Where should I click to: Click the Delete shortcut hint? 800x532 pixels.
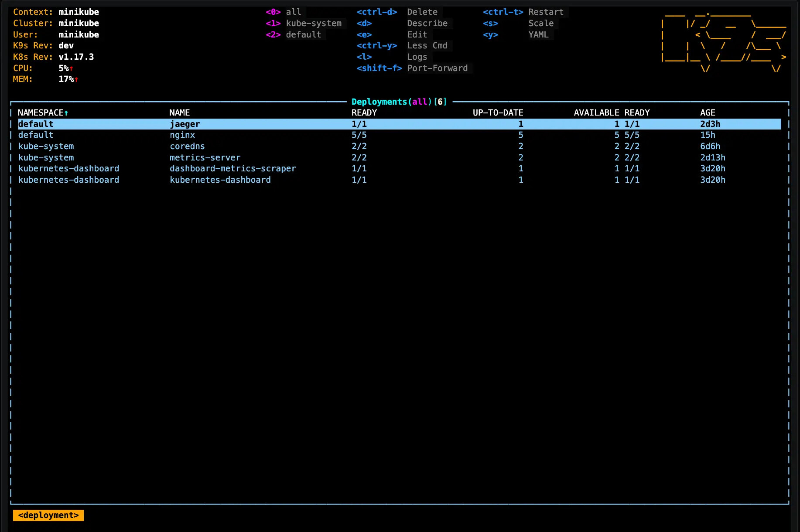coord(422,12)
